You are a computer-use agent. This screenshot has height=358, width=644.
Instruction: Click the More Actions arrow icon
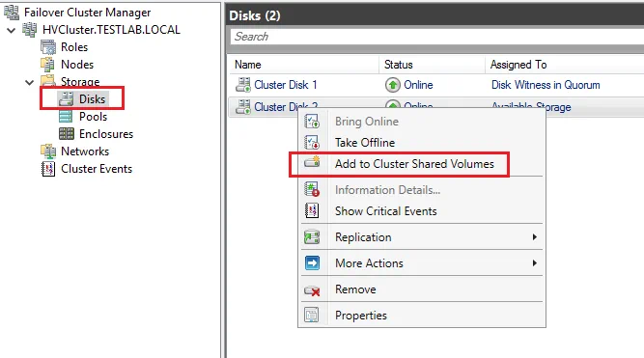[x=312, y=262]
